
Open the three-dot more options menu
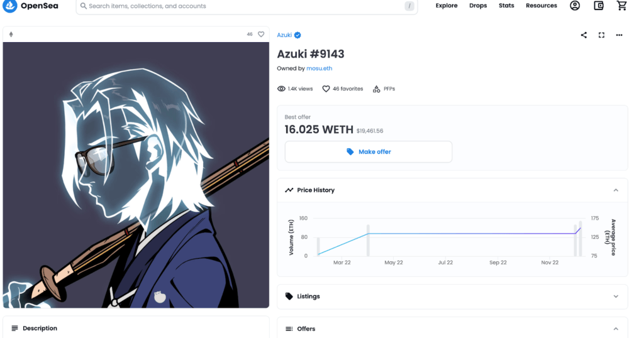click(619, 35)
